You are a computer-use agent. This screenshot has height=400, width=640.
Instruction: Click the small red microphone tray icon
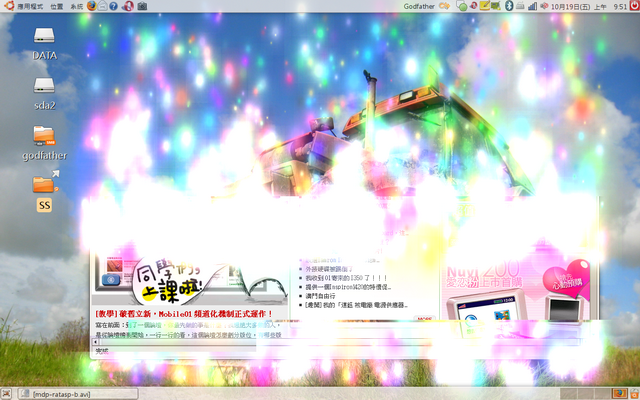pos(473,6)
